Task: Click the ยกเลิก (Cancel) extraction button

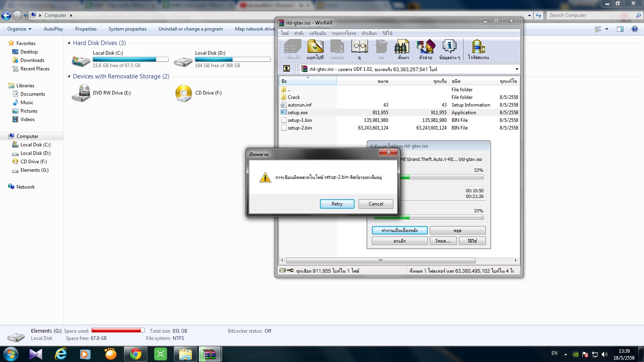Action: pos(400,241)
